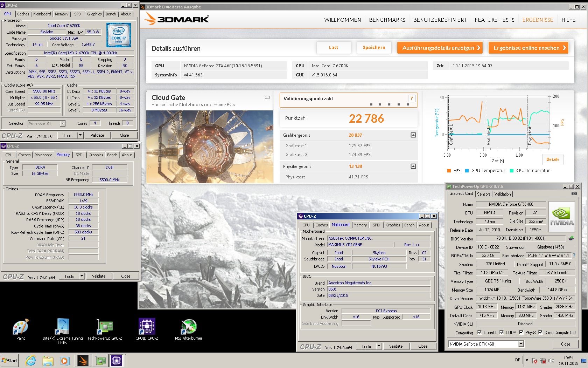Click Close button in GPU-Z
This screenshot has height=368, width=588.
click(566, 344)
